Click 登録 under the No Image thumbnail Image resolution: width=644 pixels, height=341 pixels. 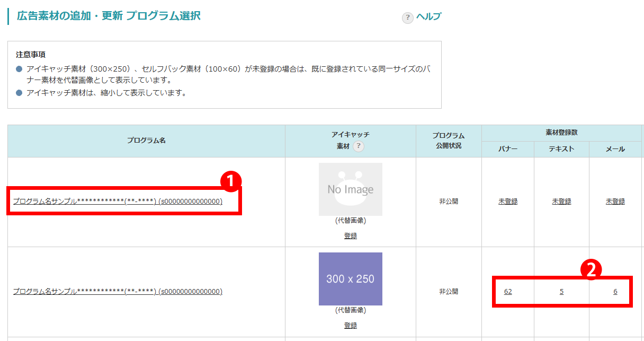[350, 236]
